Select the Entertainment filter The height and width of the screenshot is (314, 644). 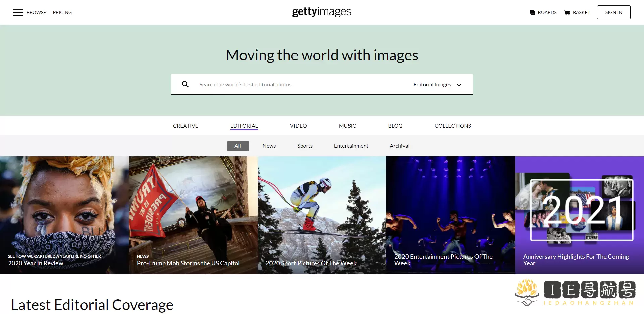(351, 146)
